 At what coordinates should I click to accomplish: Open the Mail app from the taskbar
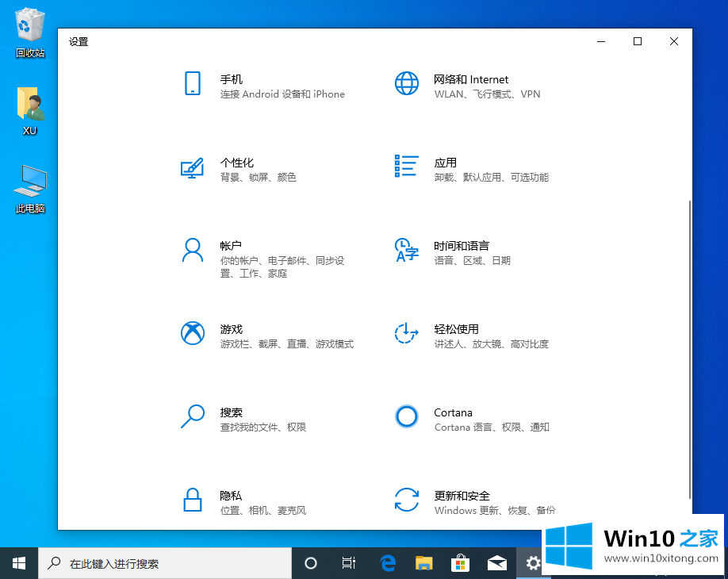tap(496, 563)
